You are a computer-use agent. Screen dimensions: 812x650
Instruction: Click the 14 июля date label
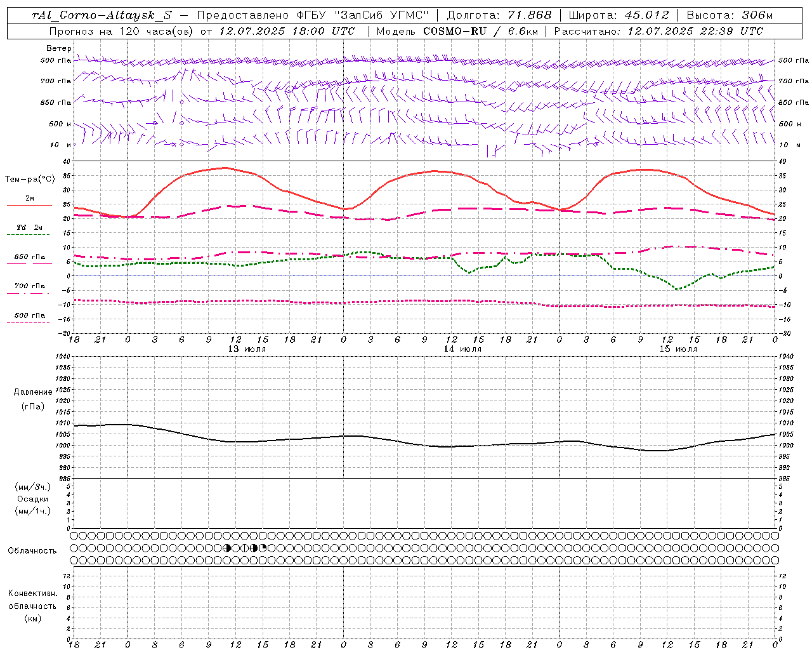click(462, 349)
